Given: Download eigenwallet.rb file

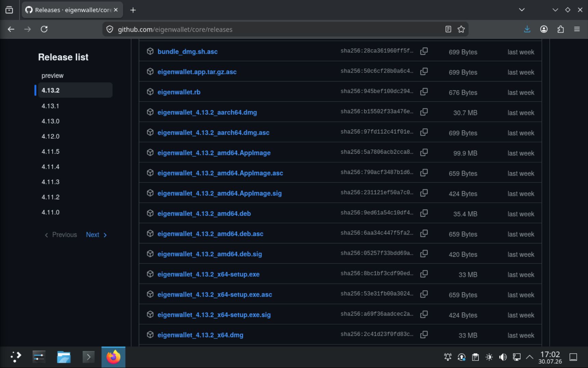Looking at the screenshot, I should [179, 92].
